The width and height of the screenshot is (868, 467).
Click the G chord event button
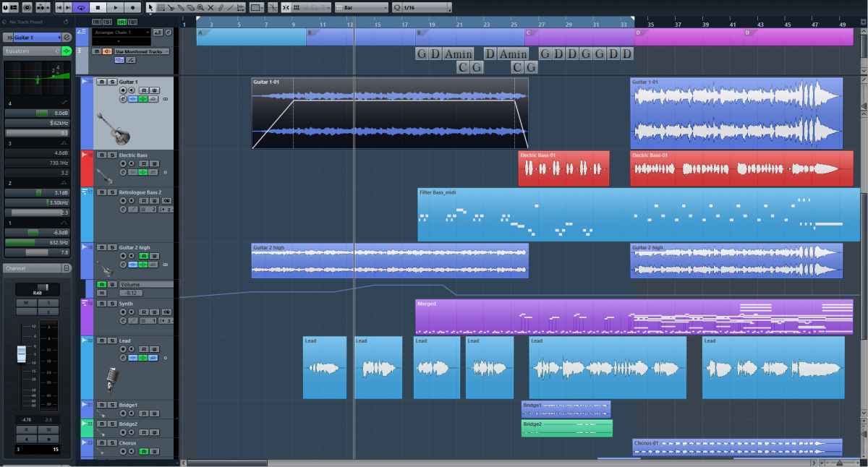click(422, 54)
